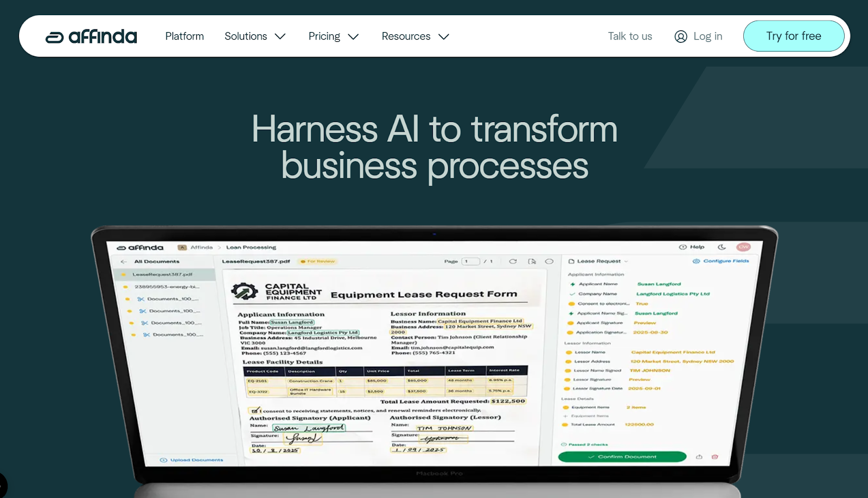This screenshot has height=498, width=868.
Task: Click the Lessor Signature Date value 2025-09-01
Action: coord(644,388)
